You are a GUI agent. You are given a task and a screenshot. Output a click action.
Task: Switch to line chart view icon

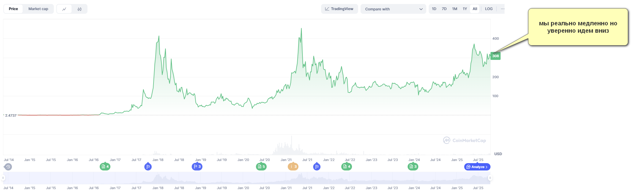click(x=64, y=9)
